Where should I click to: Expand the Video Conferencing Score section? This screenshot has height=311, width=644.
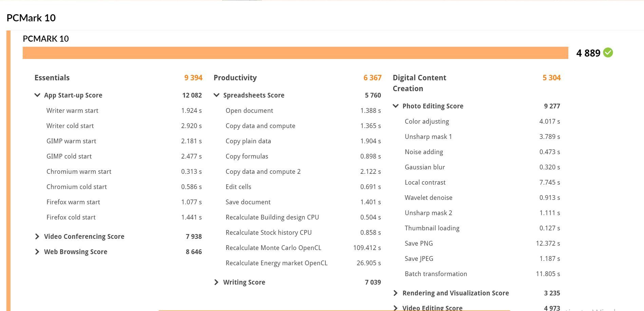(x=37, y=236)
